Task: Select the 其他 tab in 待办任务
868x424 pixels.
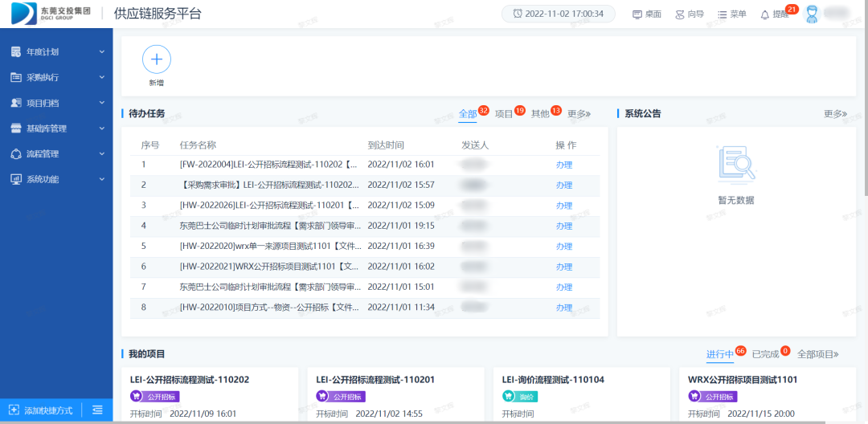Action: [x=540, y=114]
